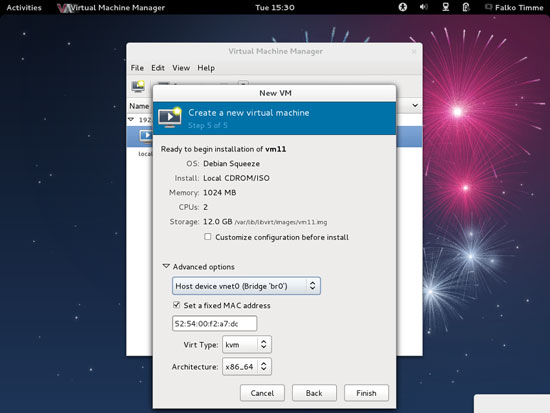This screenshot has width=550, height=413.
Task: Open the Help menu
Action: coord(206,68)
